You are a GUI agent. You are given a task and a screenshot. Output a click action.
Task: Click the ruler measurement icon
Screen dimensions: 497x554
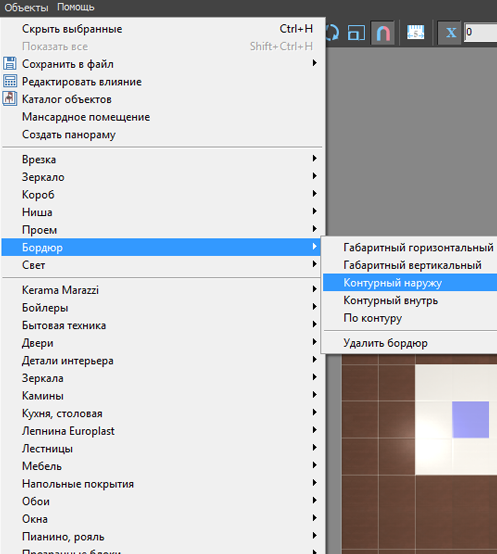pyautogui.click(x=415, y=33)
